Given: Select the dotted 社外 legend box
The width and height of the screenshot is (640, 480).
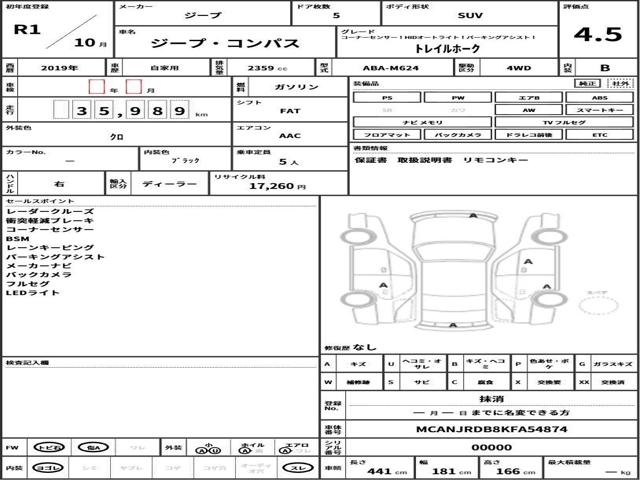Looking at the screenshot, I should pos(620,84).
